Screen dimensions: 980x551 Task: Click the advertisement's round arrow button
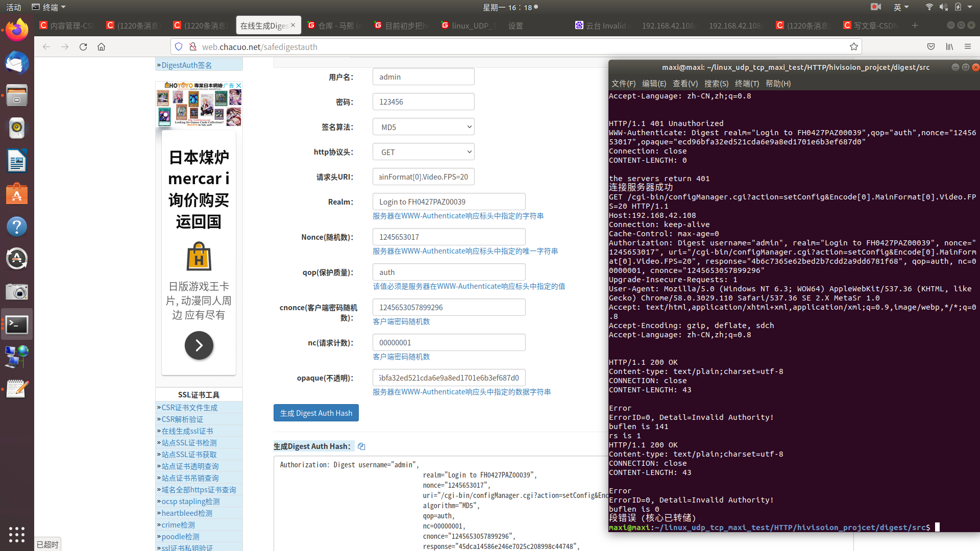[x=199, y=345]
